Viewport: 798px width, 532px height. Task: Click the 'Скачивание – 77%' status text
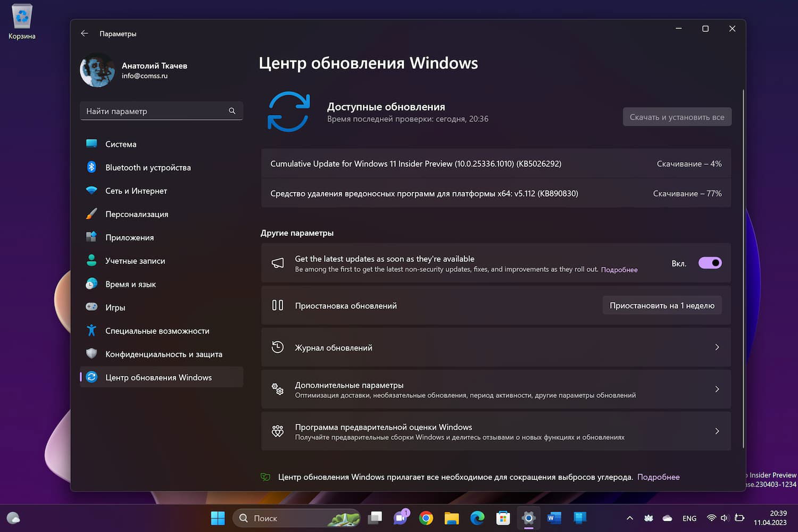click(x=687, y=194)
